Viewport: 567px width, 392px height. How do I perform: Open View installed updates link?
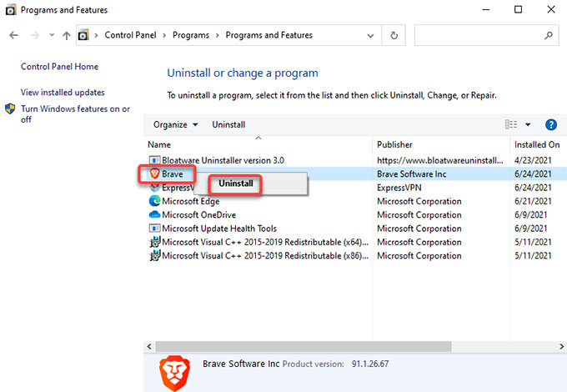63,93
